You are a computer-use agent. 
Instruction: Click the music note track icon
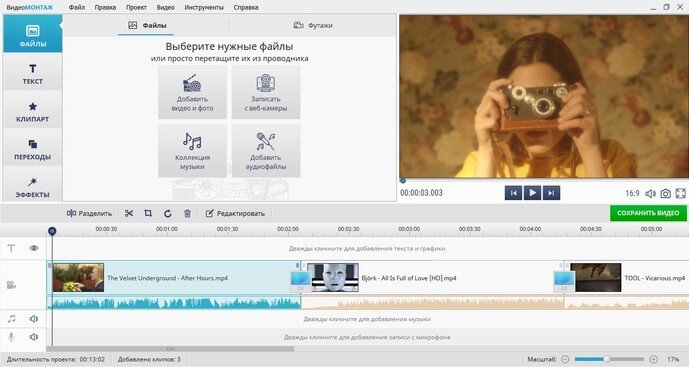coord(11,319)
